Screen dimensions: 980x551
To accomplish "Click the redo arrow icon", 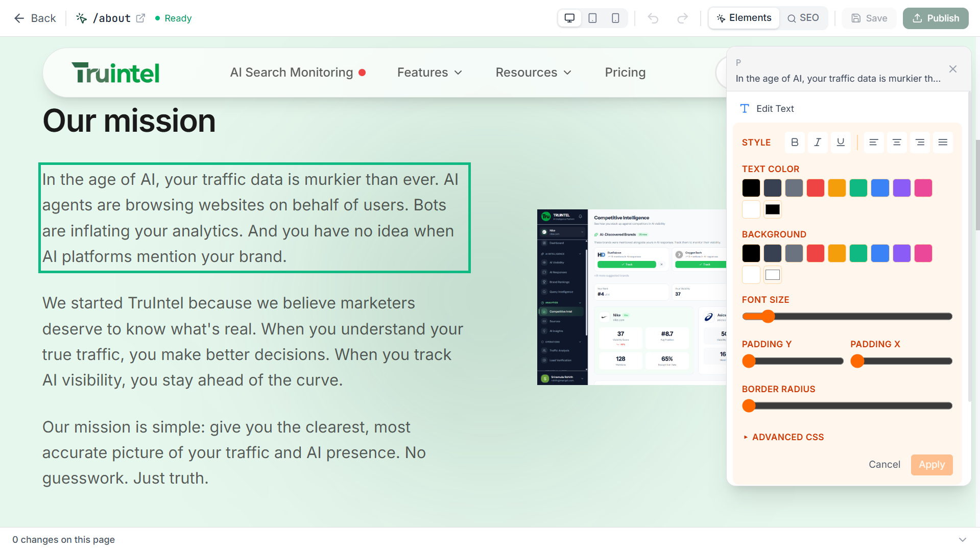I will [x=683, y=18].
